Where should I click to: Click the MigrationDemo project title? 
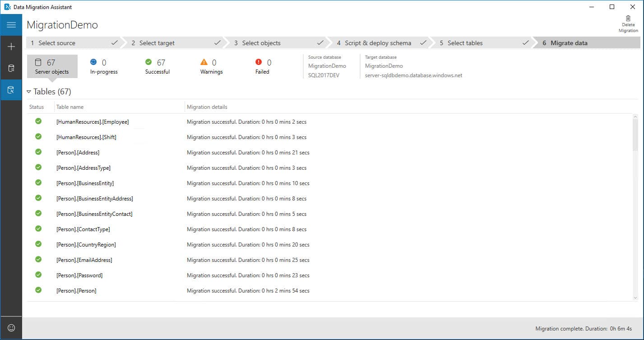point(62,25)
